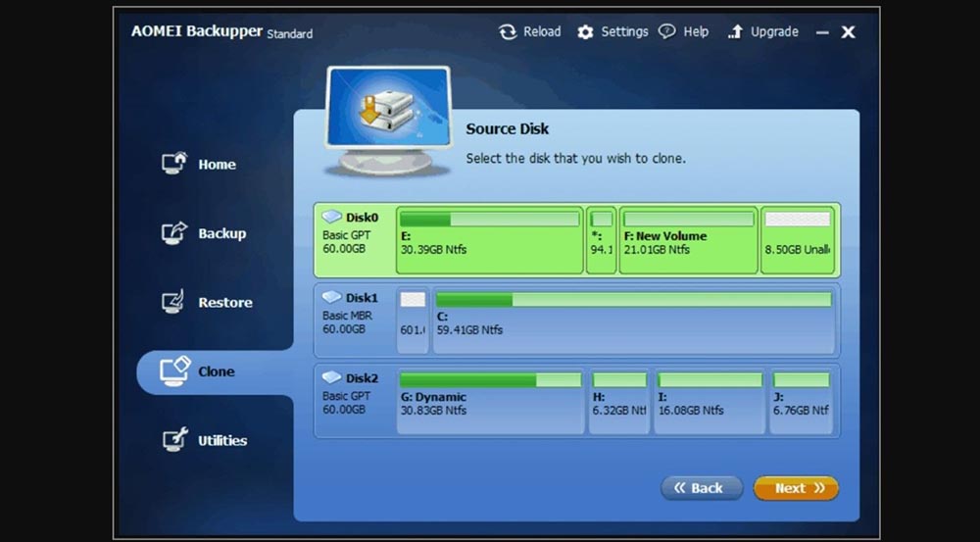Select the G: Dynamic volume
The image size is (980, 542).
(489, 402)
